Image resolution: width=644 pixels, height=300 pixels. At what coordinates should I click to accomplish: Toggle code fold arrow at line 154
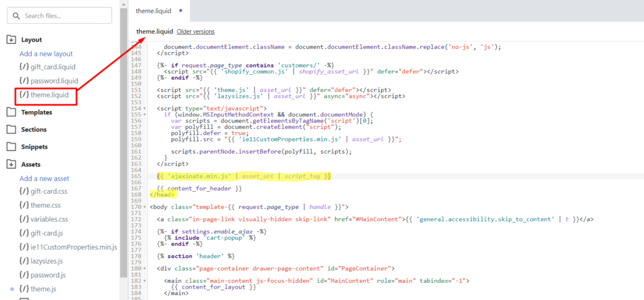tap(144, 109)
